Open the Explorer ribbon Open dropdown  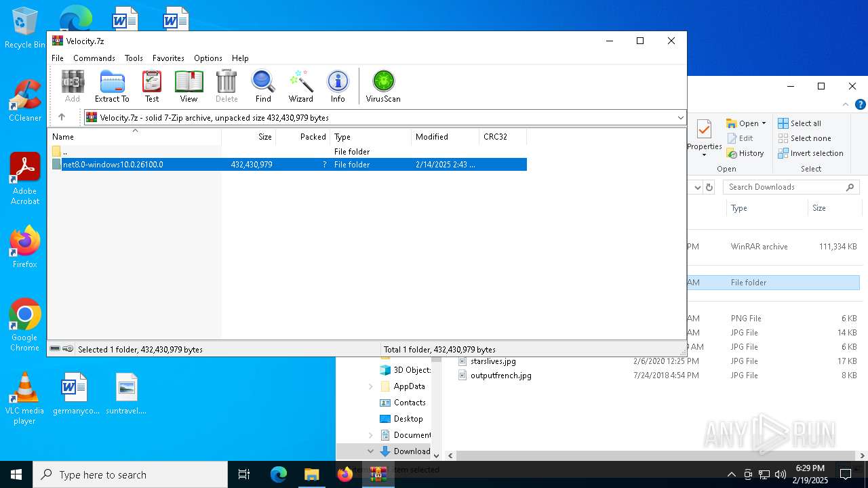(x=746, y=123)
